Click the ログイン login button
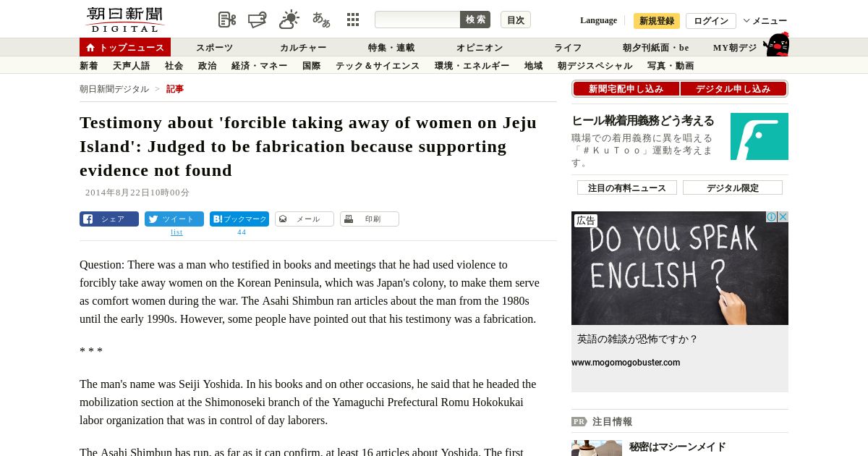Viewport: 868px width, 456px height. click(x=711, y=21)
